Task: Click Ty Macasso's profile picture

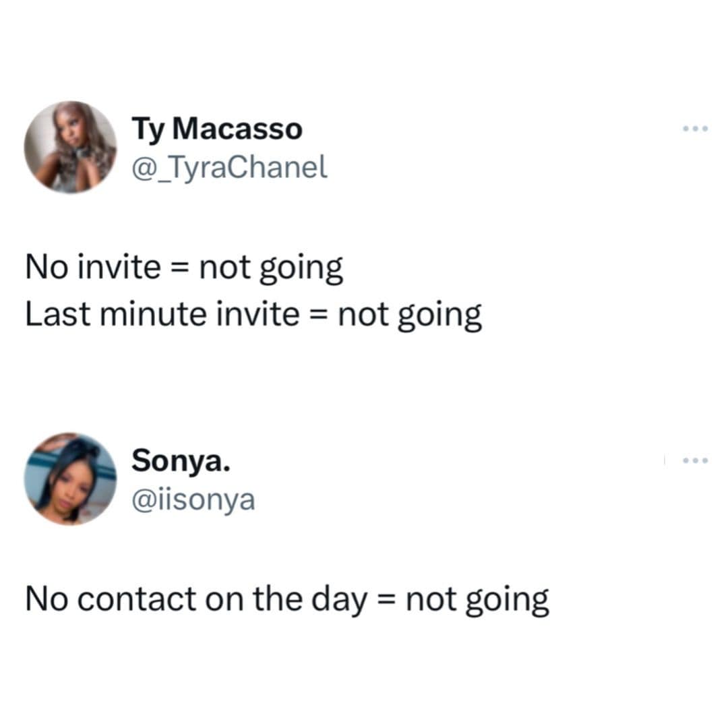Action: click(x=70, y=147)
